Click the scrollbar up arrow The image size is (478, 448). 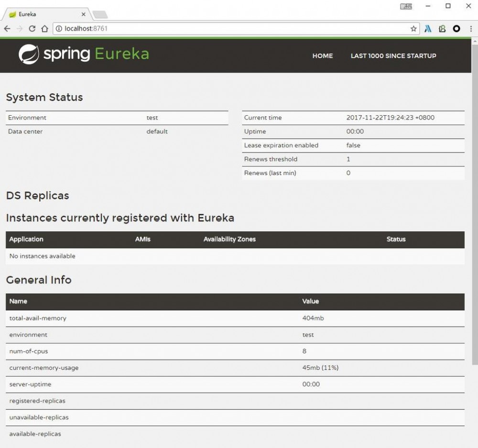coord(475,41)
